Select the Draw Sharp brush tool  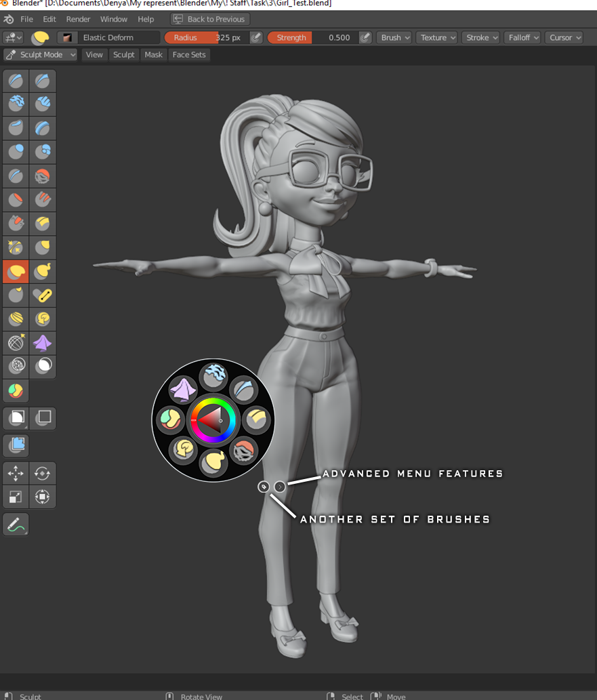click(43, 81)
